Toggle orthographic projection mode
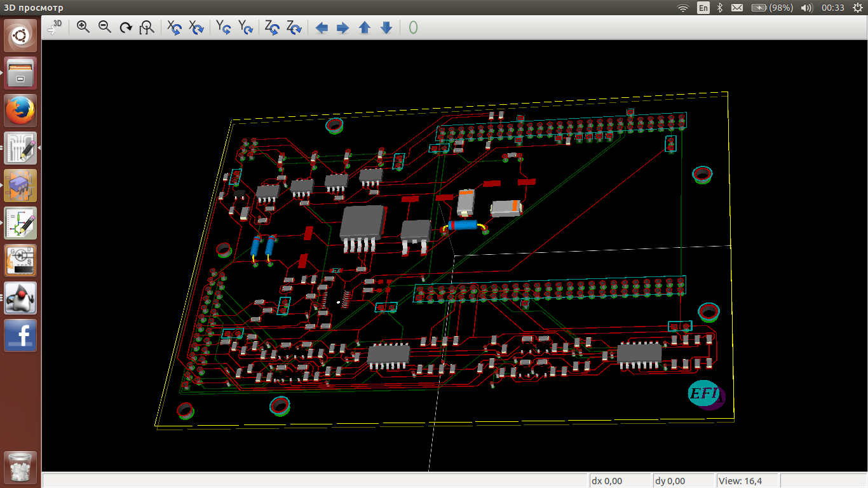Screen dimensions: 868x488 [x=414, y=27]
